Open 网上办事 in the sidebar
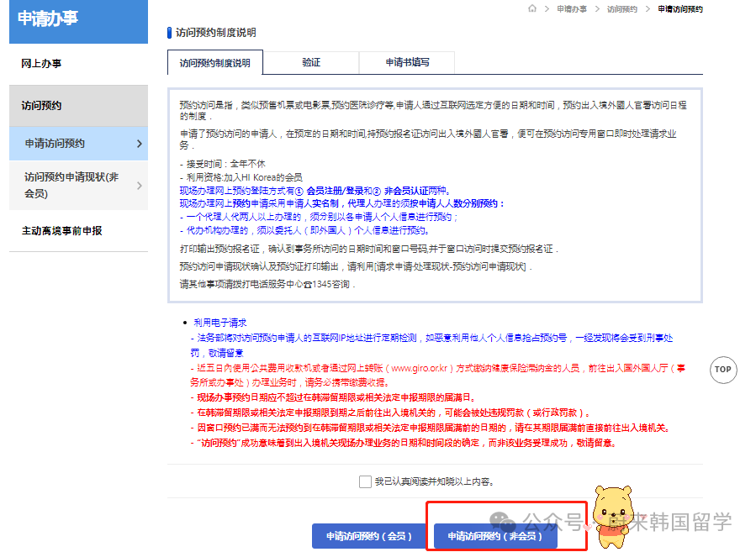Screen dimensions: 756x552 tap(40, 64)
